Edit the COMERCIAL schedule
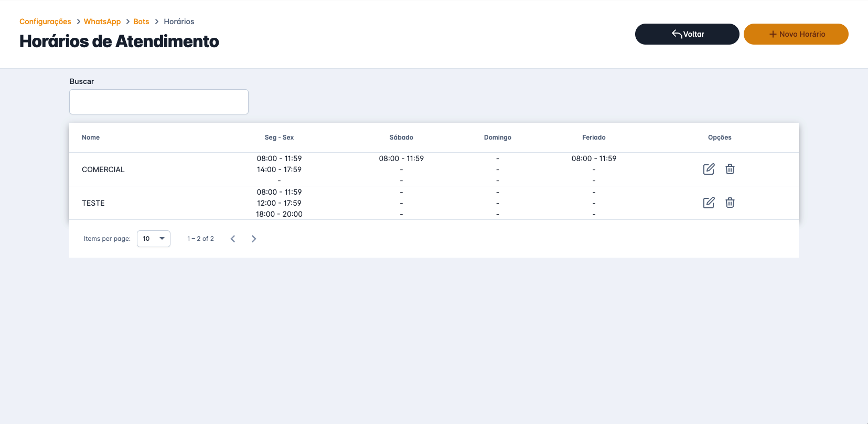The image size is (868, 424). point(709,169)
